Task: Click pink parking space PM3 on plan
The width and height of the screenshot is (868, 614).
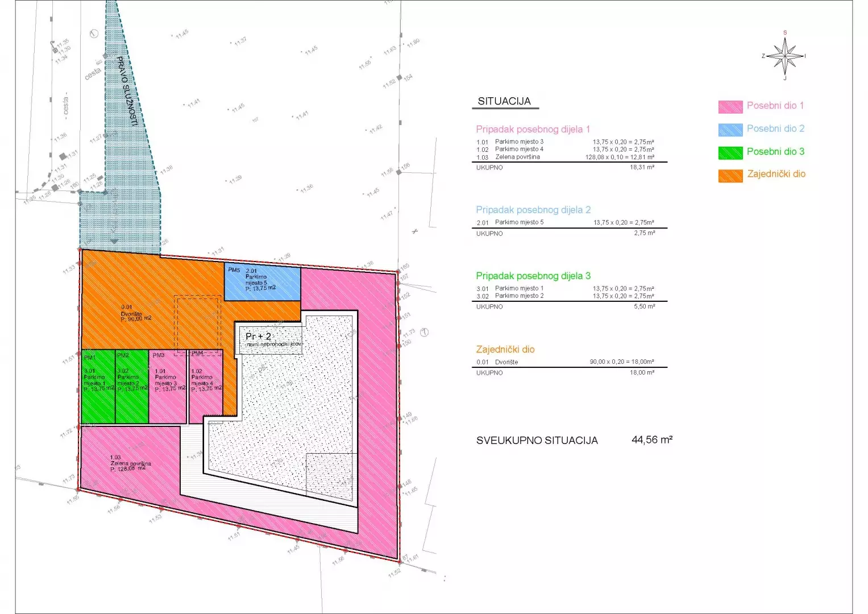Action: click(168, 387)
